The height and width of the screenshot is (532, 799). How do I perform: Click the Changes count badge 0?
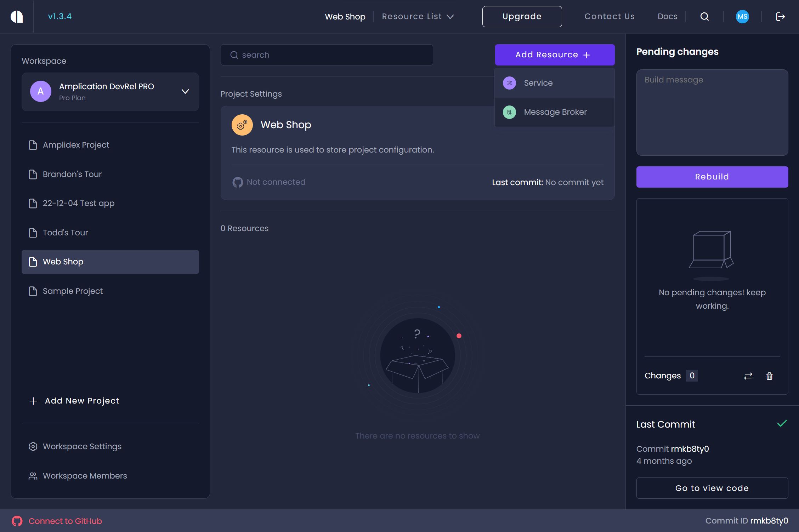coord(692,376)
